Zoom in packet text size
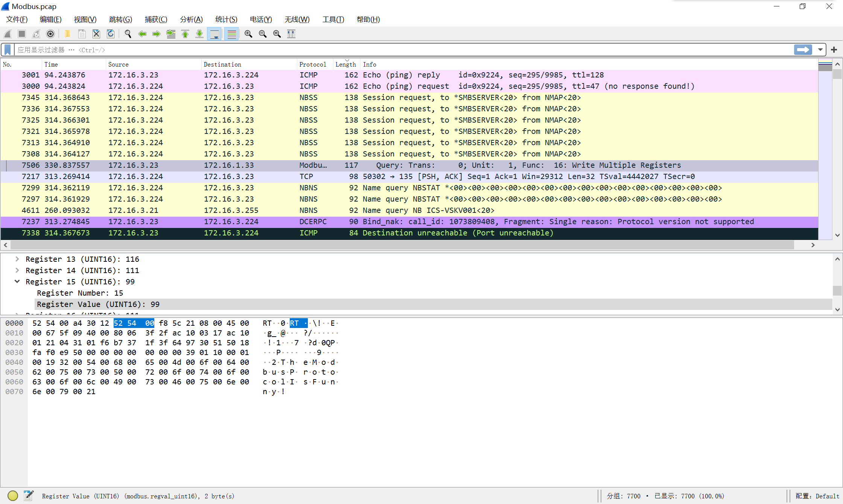The image size is (843, 504). click(248, 34)
